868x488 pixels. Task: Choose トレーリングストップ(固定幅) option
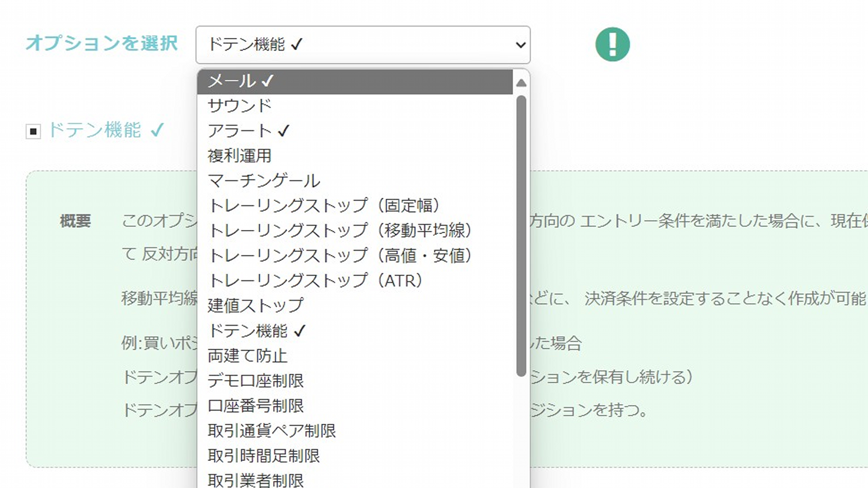coord(355,206)
